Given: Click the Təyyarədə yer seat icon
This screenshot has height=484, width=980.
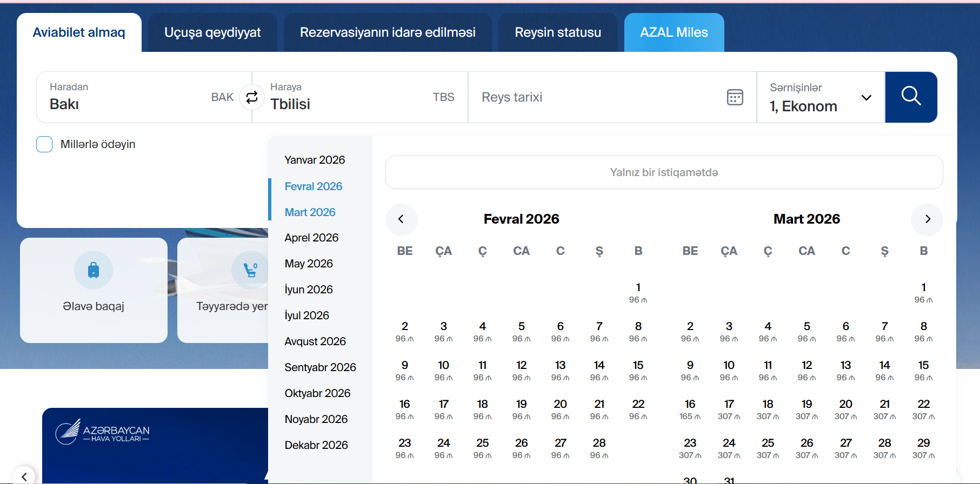Looking at the screenshot, I should [x=250, y=270].
